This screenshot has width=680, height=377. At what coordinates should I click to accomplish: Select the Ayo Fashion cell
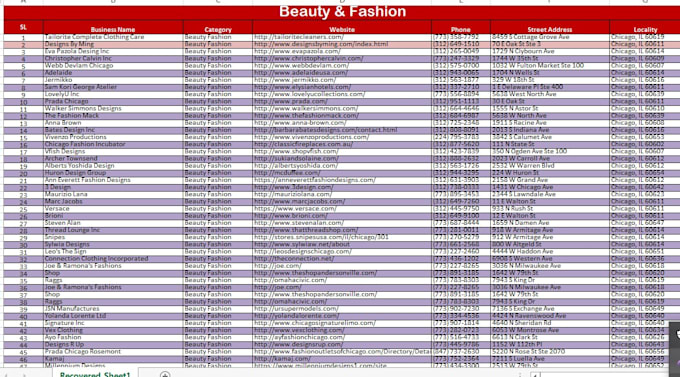[113, 338]
